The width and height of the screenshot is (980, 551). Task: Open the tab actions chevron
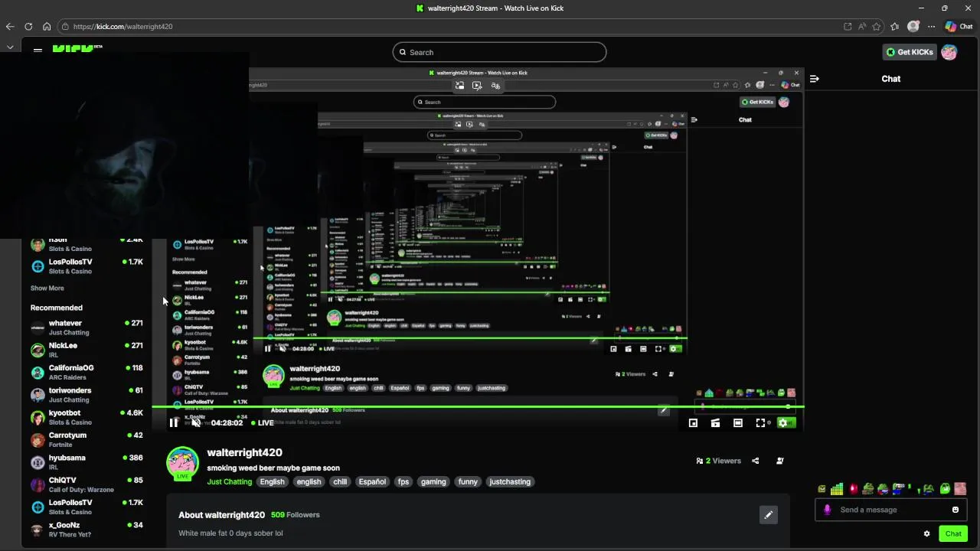click(x=10, y=47)
